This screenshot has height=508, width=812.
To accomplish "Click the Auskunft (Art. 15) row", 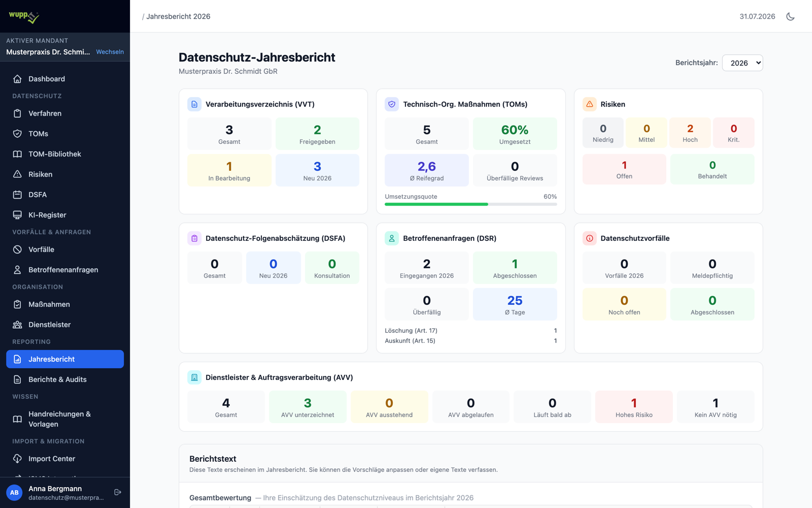I will tap(471, 341).
